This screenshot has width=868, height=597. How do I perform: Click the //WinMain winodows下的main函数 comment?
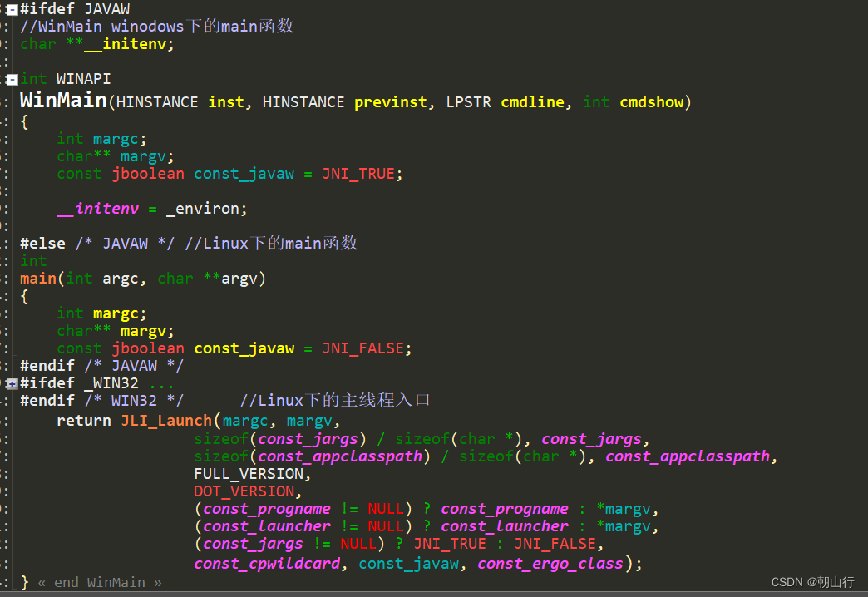click(157, 27)
